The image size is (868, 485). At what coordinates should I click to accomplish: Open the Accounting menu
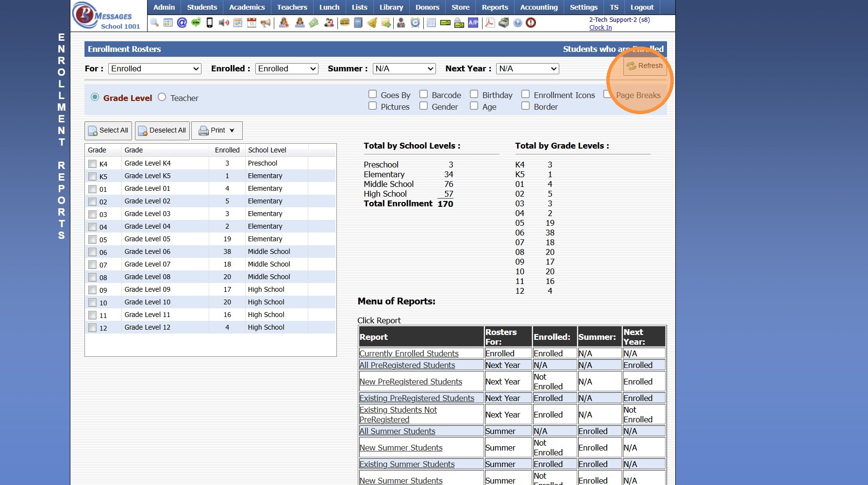tap(539, 7)
